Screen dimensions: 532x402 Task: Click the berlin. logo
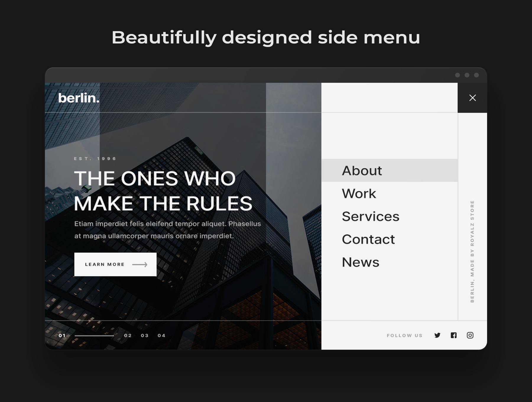coord(79,98)
